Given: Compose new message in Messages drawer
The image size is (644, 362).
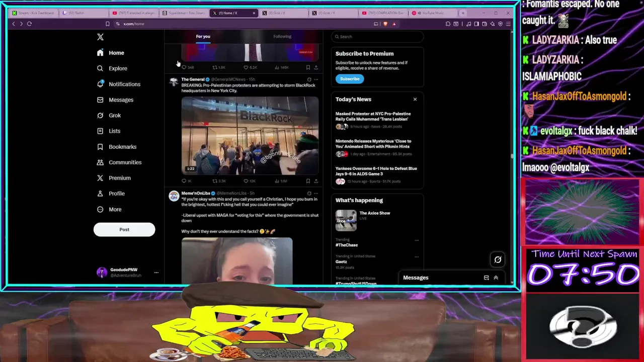Looking at the screenshot, I should [x=486, y=278].
